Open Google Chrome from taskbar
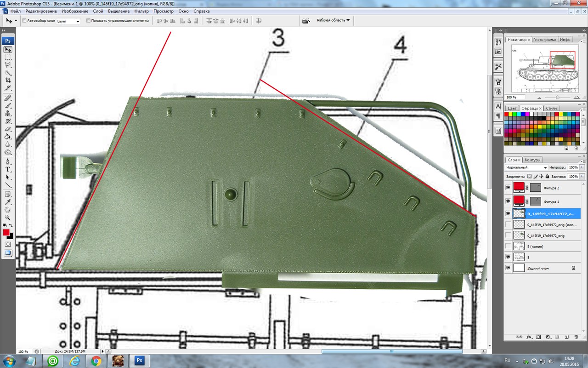 point(96,361)
